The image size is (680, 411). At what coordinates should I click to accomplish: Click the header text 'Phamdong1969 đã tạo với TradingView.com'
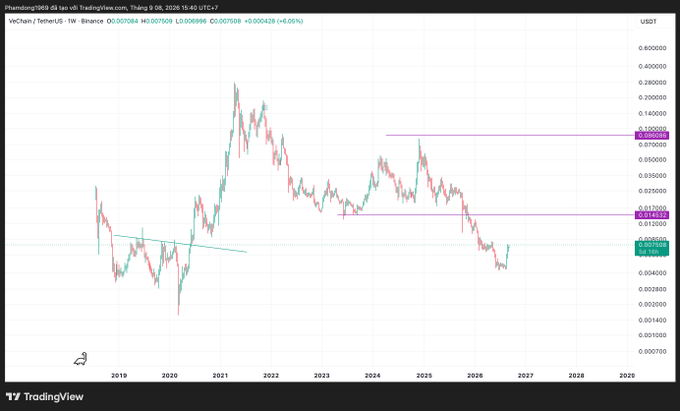click(66, 8)
